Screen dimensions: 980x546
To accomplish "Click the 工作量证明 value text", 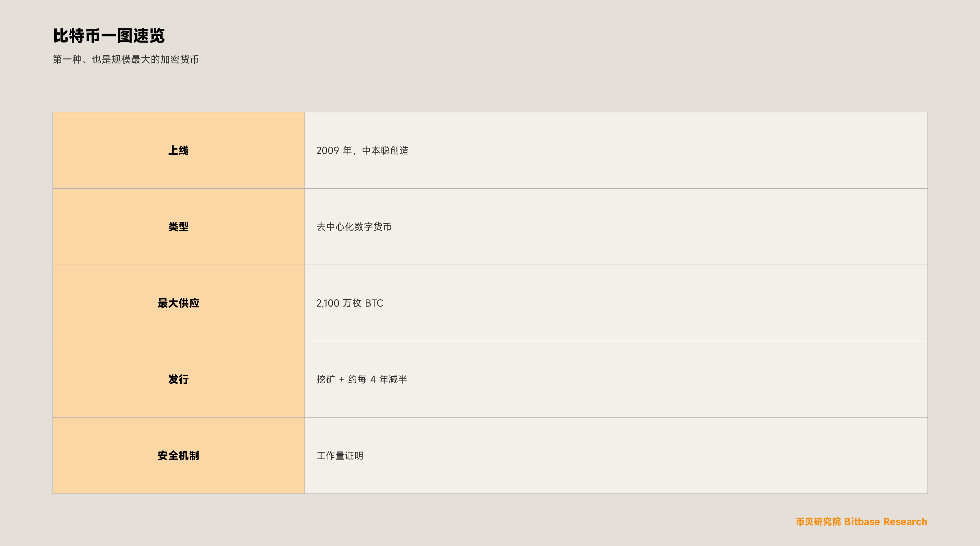I will (x=340, y=456).
